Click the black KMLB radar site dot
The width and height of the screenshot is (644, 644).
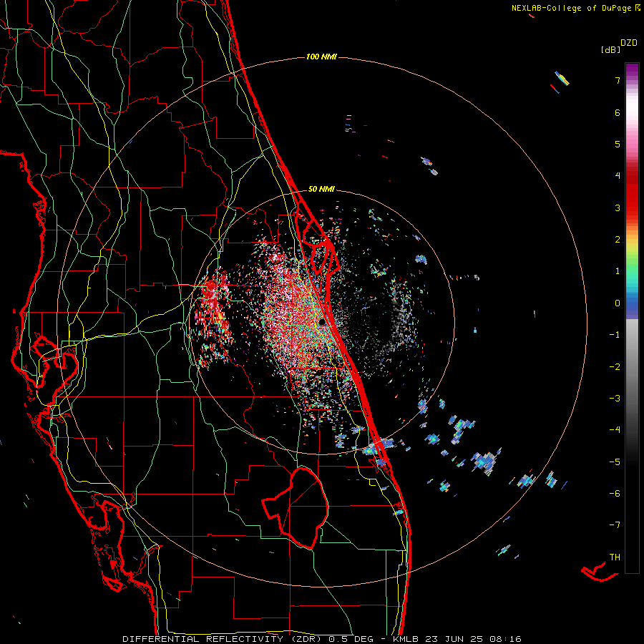(322, 322)
